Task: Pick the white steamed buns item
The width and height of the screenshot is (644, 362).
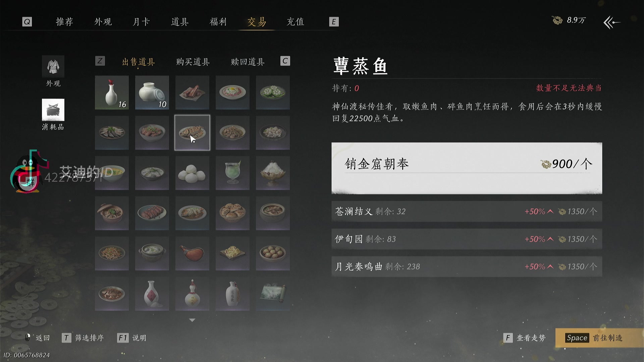Action: coord(192,173)
